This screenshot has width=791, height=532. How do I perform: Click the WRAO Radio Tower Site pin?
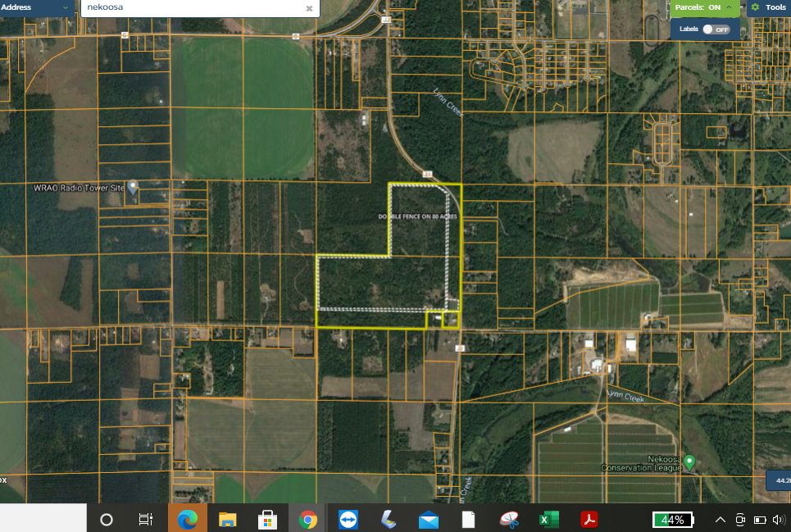point(132,189)
